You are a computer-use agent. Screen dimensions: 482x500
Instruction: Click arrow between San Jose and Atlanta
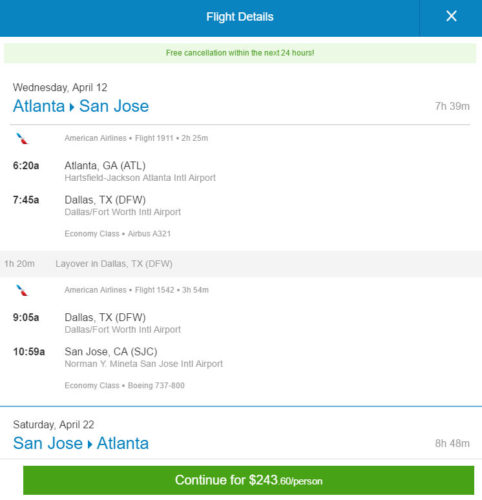[x=90, y=445]
